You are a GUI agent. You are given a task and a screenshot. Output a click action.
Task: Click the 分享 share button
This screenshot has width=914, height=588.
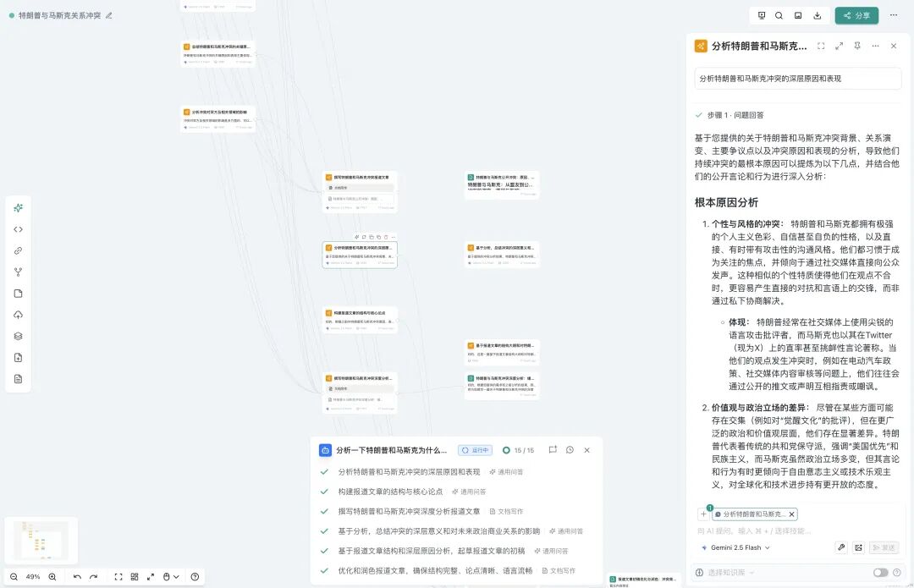coord(856,16)
